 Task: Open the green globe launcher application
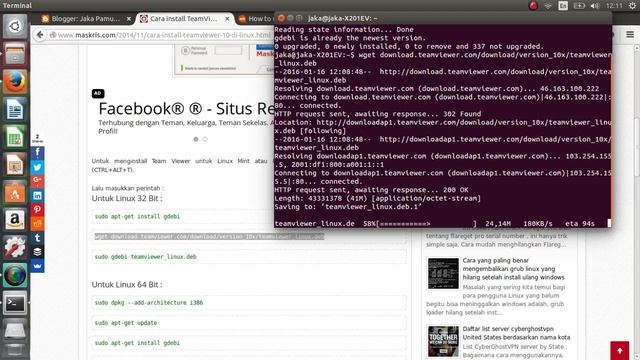pos(15,276)
